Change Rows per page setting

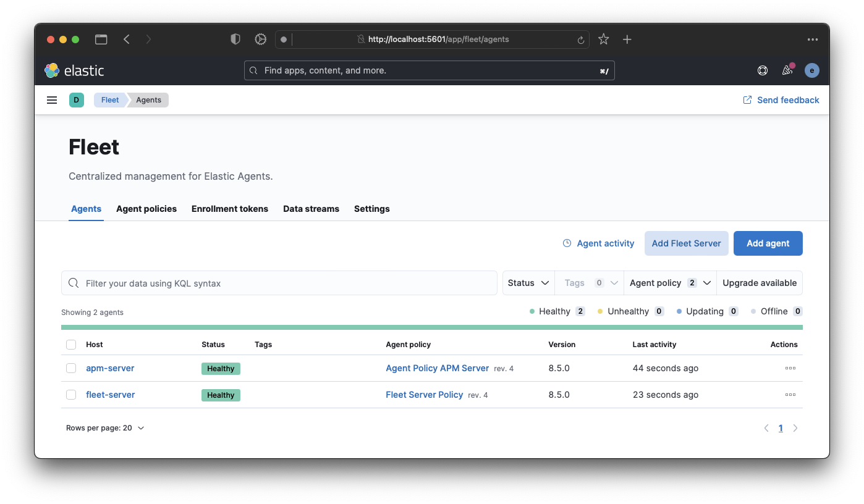pyautogui.click(x=105, y=428)
